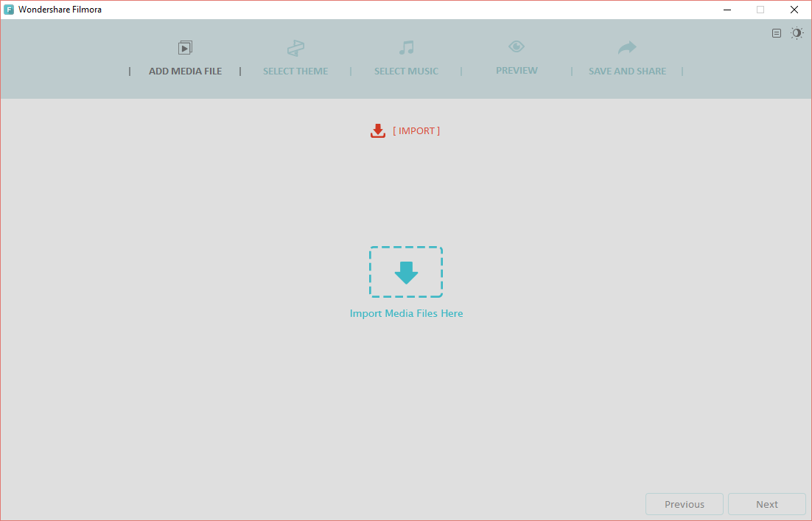This screenshot has width=812, height=521.
Task: Open the PREVIEW step label
Action: click(x=517, y=71)
